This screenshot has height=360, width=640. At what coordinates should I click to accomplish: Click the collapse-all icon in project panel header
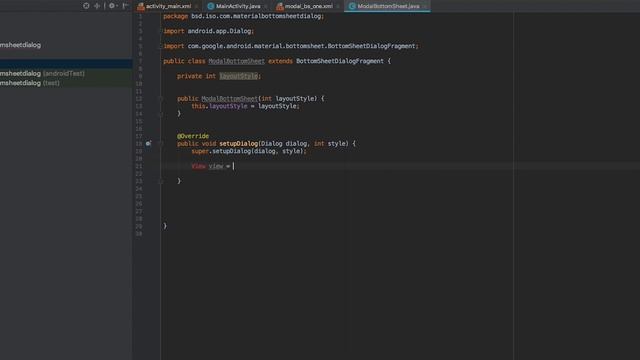coord(97,6)
